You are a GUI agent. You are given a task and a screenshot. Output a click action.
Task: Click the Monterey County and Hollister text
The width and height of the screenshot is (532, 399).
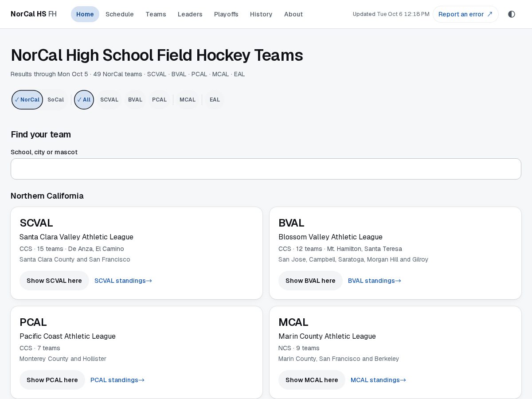point(63,359)
